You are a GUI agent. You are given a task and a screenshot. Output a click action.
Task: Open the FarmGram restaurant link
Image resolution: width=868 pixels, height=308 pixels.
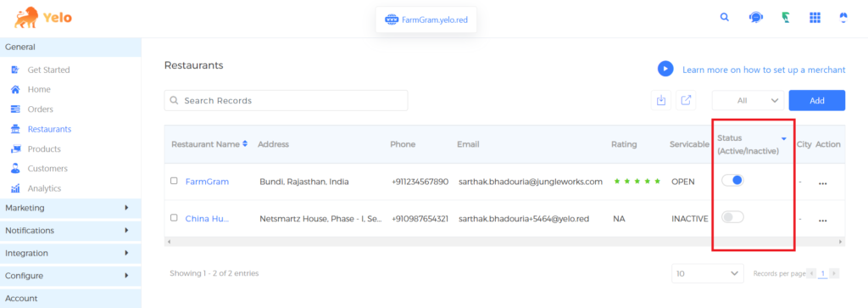[x=207, y=182]
